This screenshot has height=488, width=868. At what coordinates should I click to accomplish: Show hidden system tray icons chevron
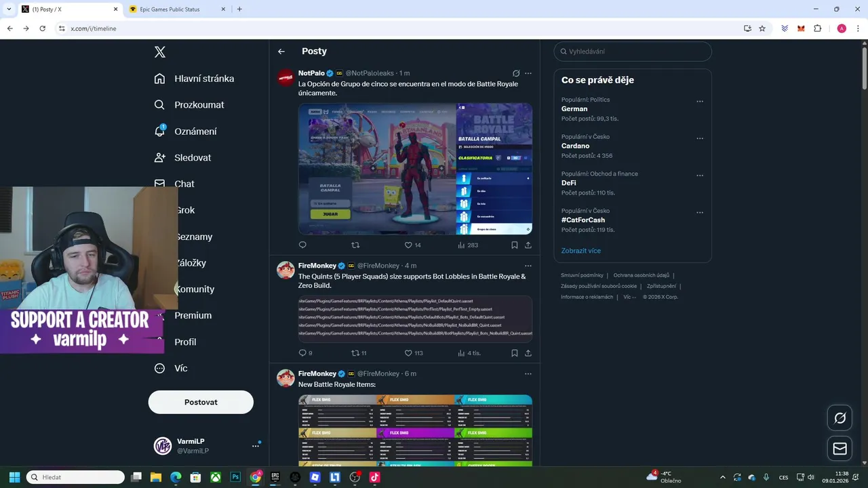click(722, 477)
